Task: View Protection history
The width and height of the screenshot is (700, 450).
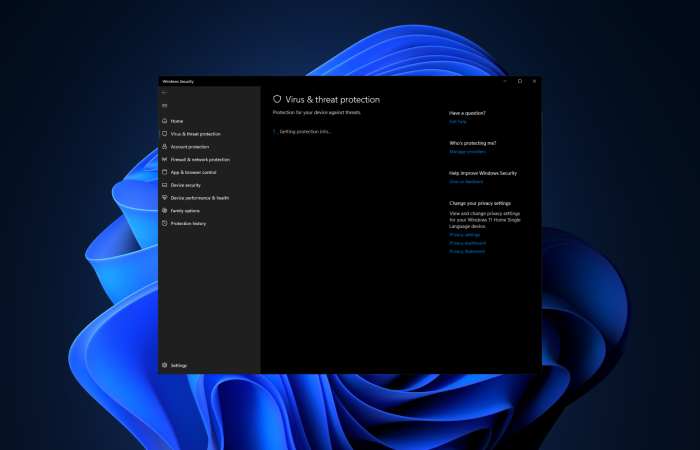Action: (x=188, y=224)
